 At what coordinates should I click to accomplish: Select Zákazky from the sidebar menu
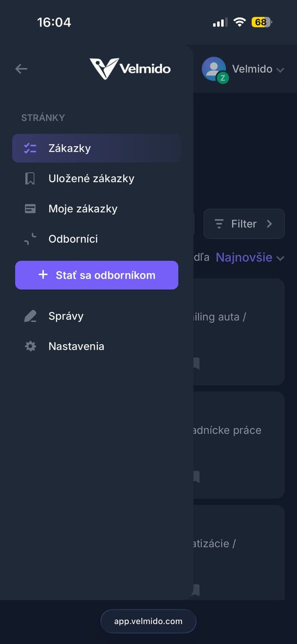[x=70, y=148]
